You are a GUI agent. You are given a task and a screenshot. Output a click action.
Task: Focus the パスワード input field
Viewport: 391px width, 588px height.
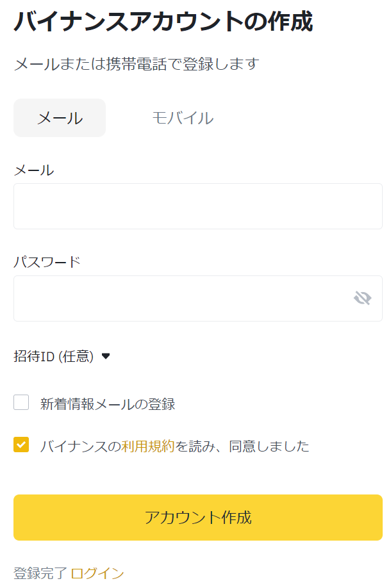click(x=198, y=298)
